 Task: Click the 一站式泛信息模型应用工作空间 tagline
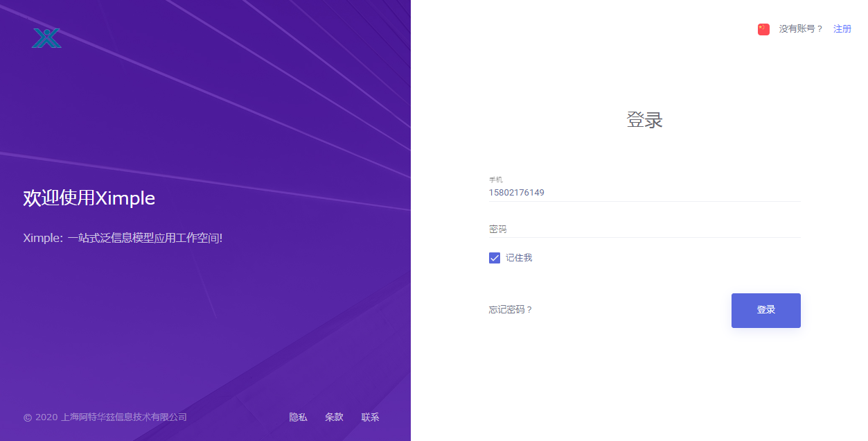[x=123, y=238]
